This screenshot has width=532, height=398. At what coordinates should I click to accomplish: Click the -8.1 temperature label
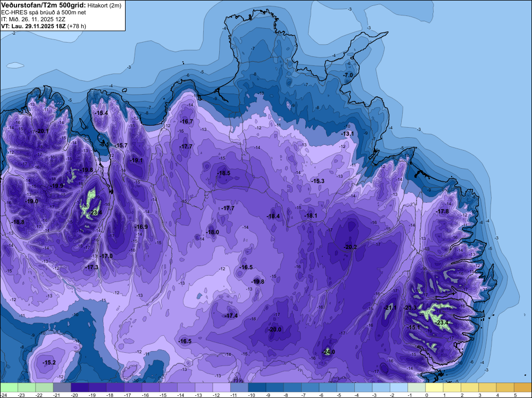[104, 145]
